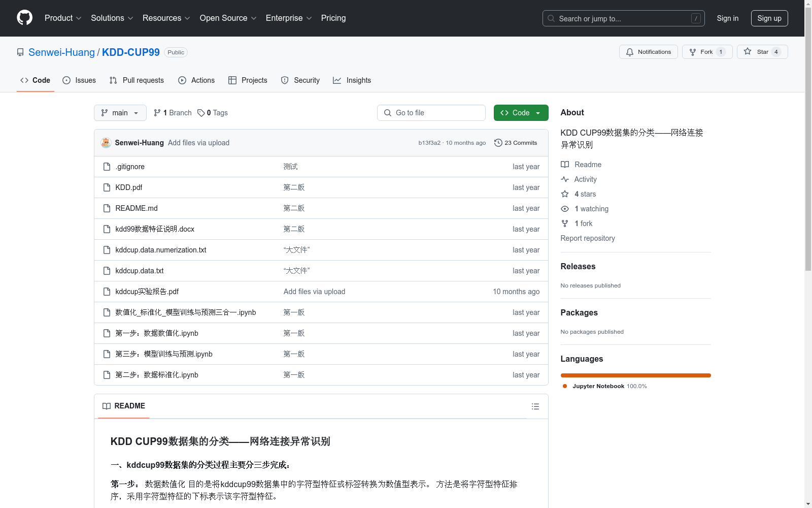Screen dimensions: 812x508
Task: Open the commits history clock icon
Action: (x=498, y=143)
